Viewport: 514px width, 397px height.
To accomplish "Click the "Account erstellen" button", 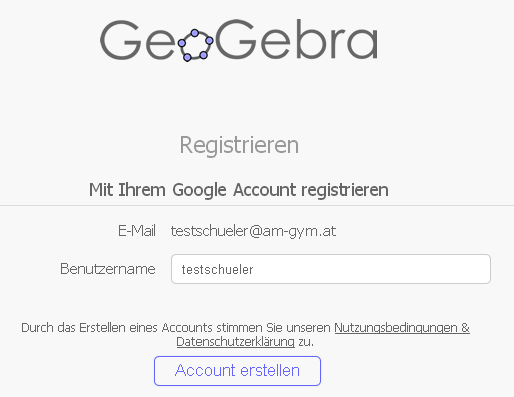I will pyautogui.click(x=237, y=371).
